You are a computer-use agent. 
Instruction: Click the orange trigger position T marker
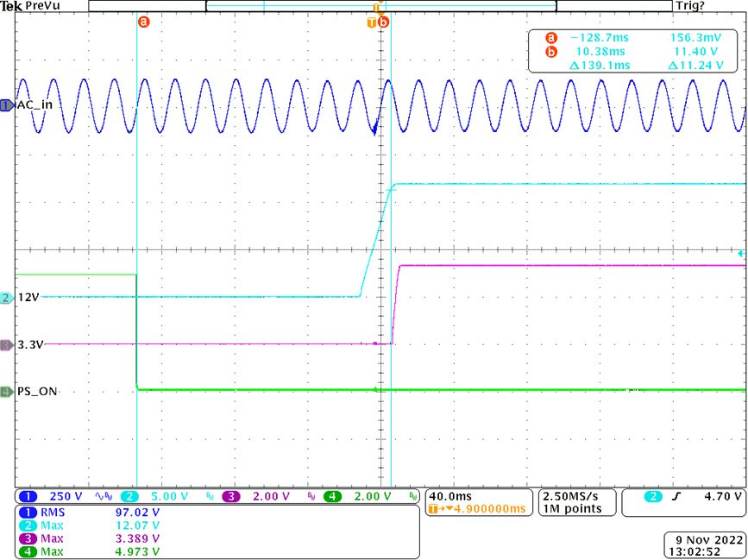tap(373, 22)
